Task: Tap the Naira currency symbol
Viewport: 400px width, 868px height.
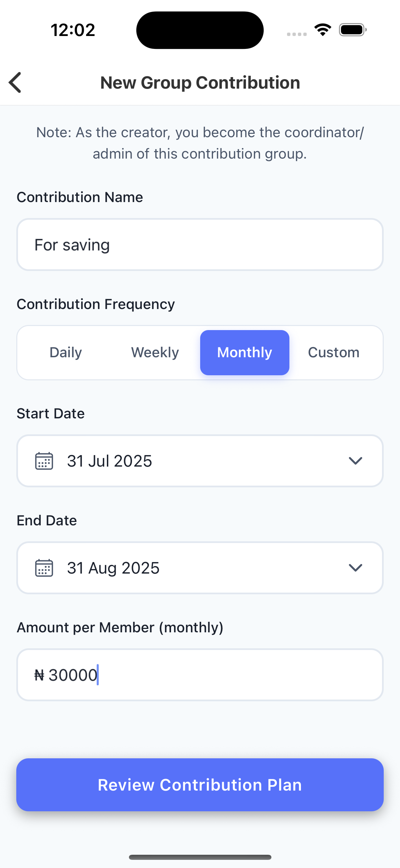Action: coord(39,675)
